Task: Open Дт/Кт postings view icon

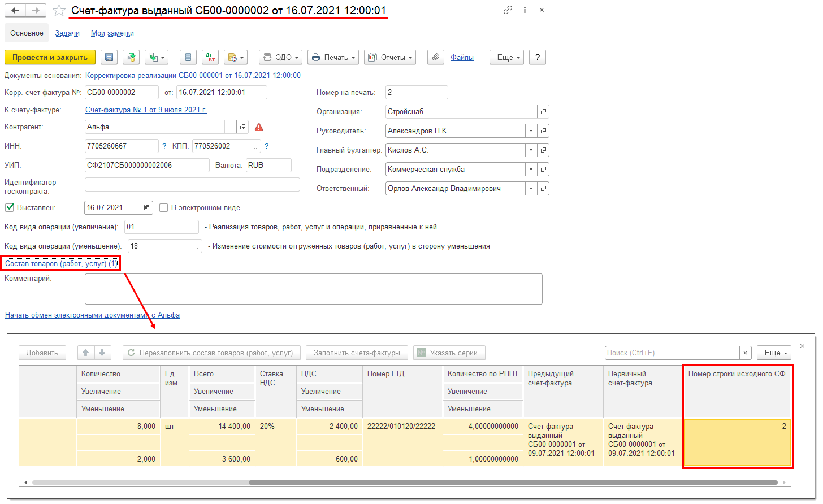Action: [210, 57]
